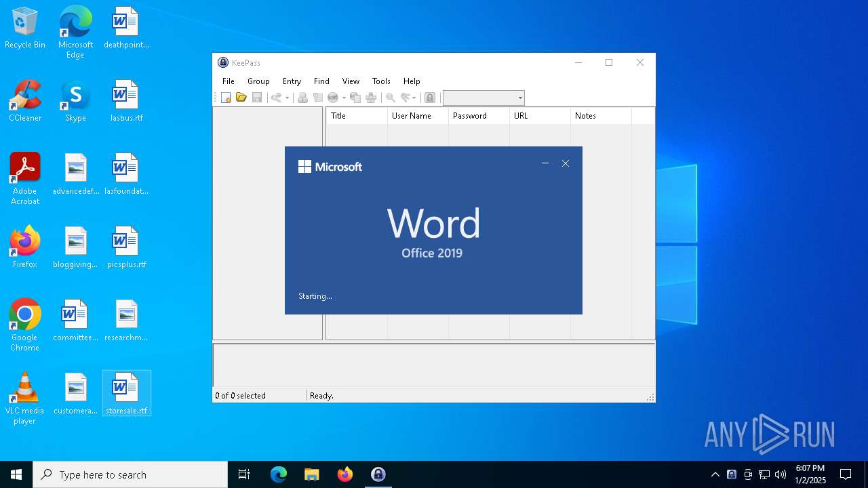Open the Add Entry dropdown arrow
The image size is (868, 488).
287,98
